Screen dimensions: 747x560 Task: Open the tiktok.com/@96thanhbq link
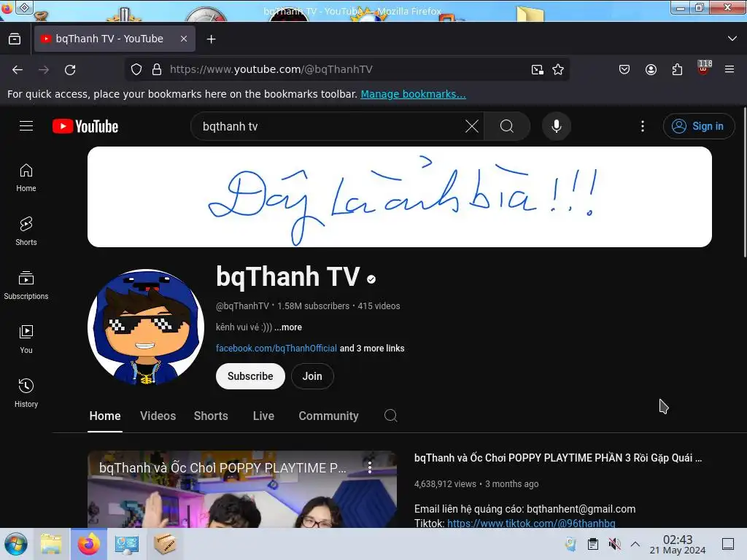tap(531, 523)
